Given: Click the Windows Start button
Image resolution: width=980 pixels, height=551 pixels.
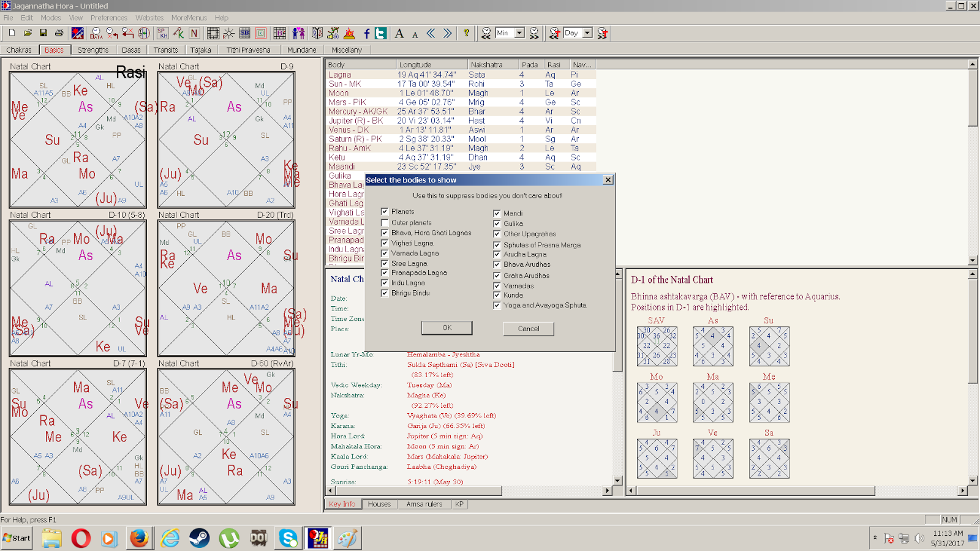Looking at the screenshot, I should [17, 538].
